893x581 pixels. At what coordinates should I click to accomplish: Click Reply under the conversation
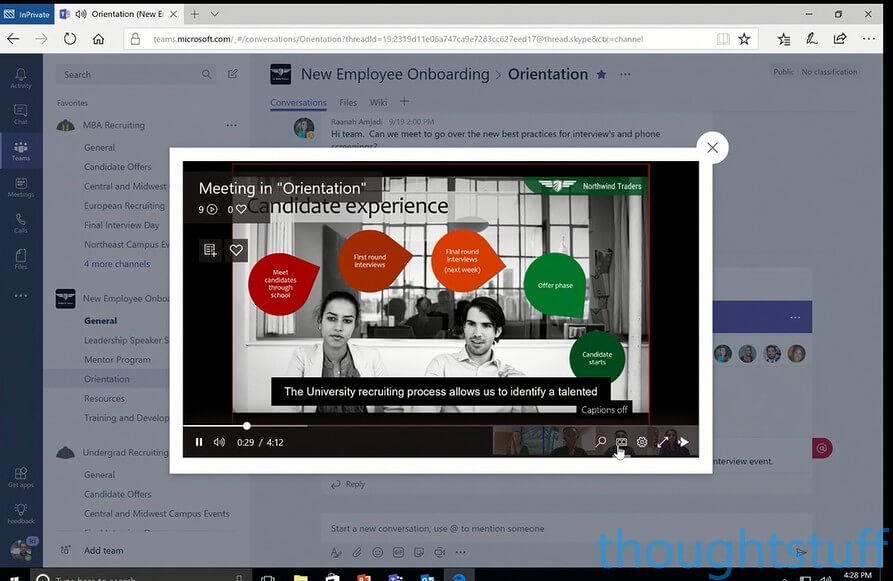point(348,484)
